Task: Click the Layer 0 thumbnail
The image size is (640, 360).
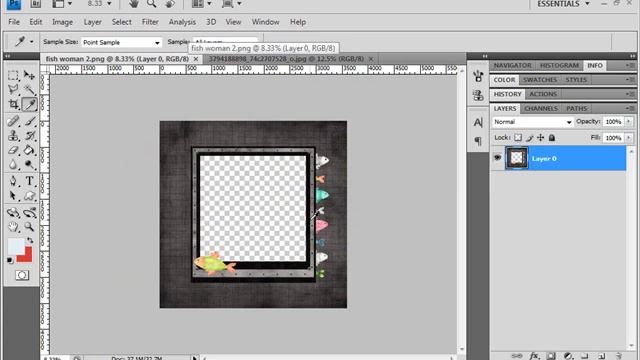Action: [x=517, y=158]
